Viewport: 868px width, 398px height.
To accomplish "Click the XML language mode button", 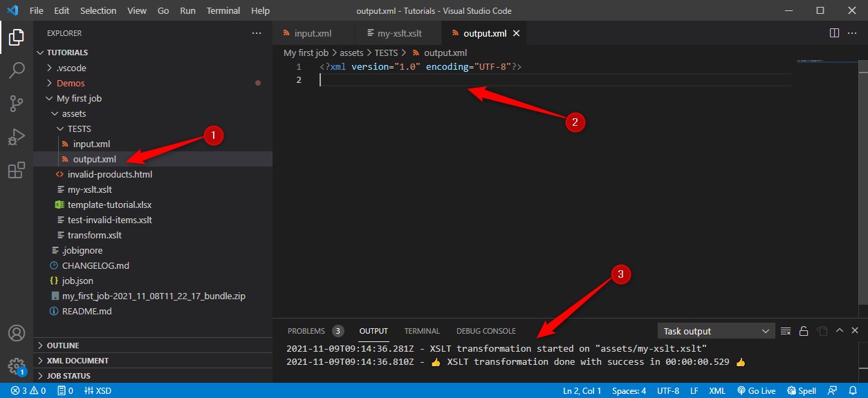I will click(x=717, y=390).
